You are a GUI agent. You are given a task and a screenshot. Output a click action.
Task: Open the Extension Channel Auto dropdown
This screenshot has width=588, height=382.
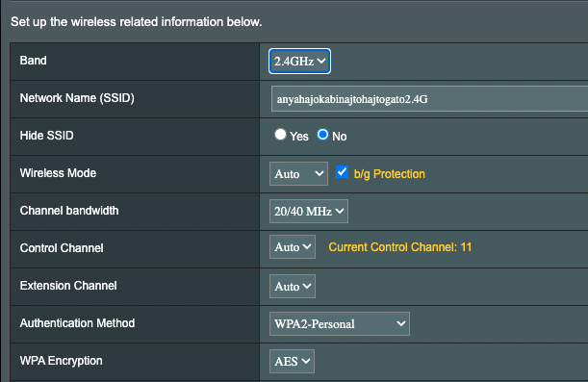point(293,286)
